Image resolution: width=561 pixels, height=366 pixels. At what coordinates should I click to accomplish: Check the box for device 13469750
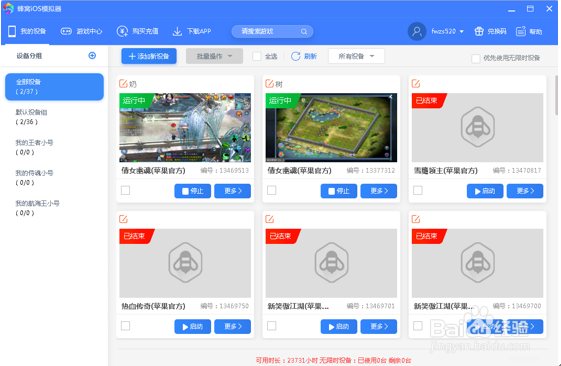(x=126, y=326)
